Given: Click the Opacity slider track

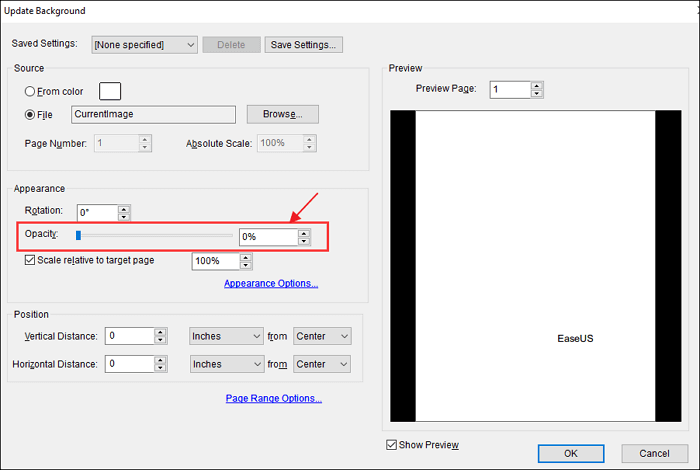Looking at the screenshot, I should (154, 235).
